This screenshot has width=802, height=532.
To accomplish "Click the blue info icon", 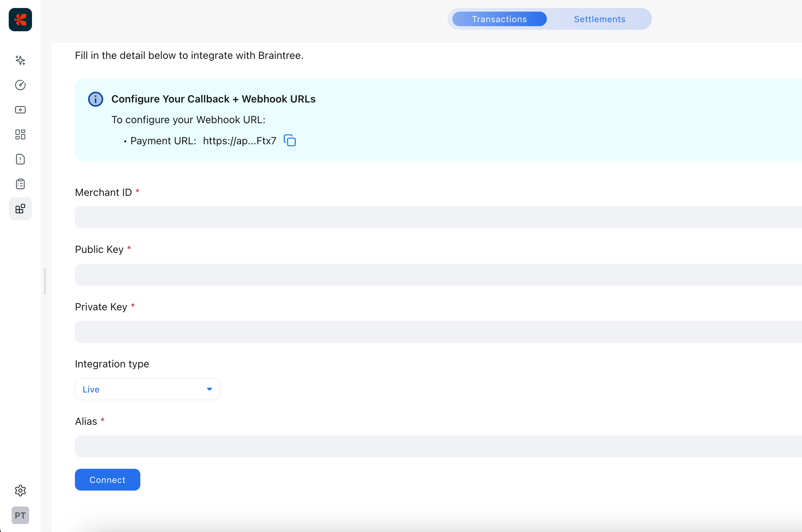I will 96,99.
